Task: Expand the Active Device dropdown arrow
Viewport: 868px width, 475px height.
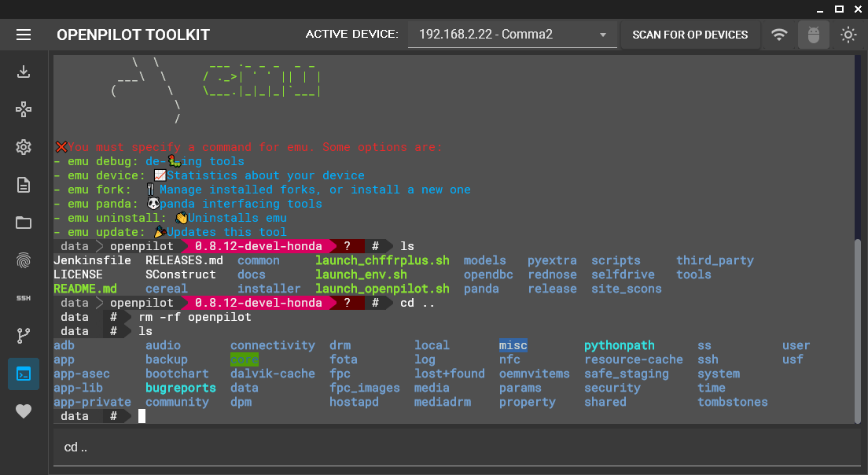Action: (603, 35)
